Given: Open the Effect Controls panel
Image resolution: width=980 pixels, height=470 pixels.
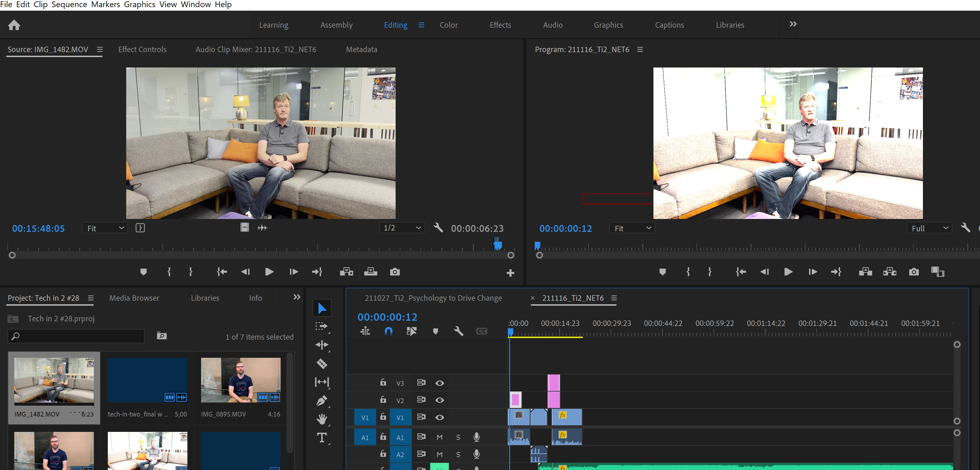Looking at the screenshot, I should click(142, 49).
